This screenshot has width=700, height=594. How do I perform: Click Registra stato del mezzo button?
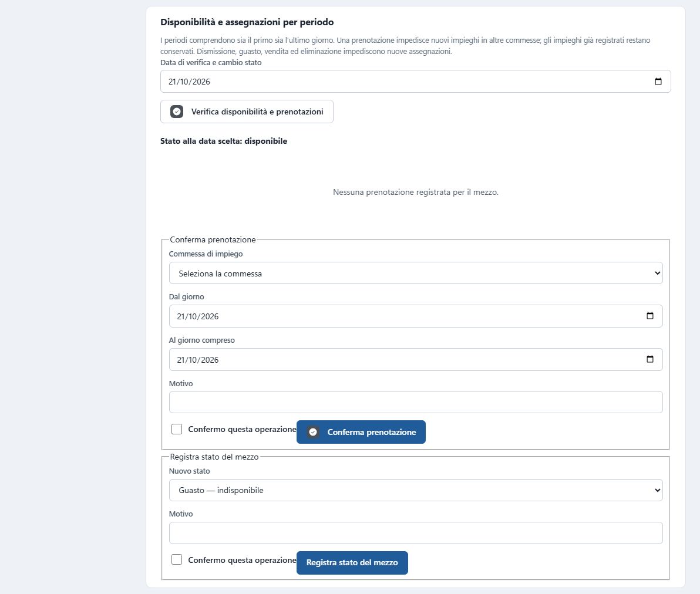point(352,563)
